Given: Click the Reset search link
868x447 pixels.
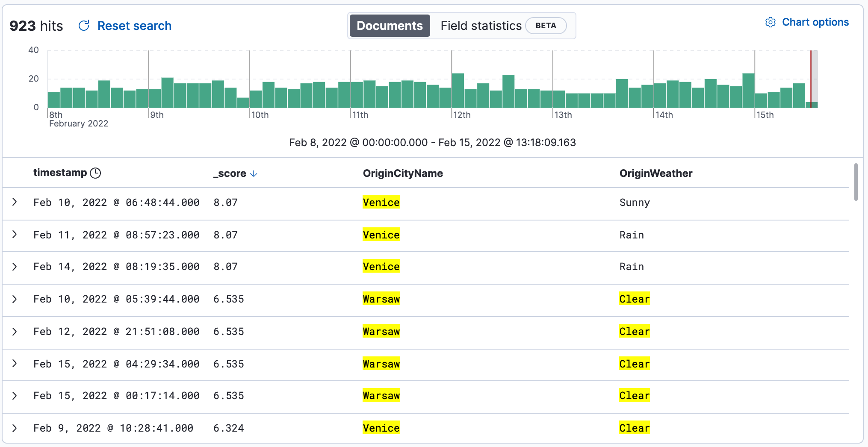Looking at the screenshot, I should (134, 26).
